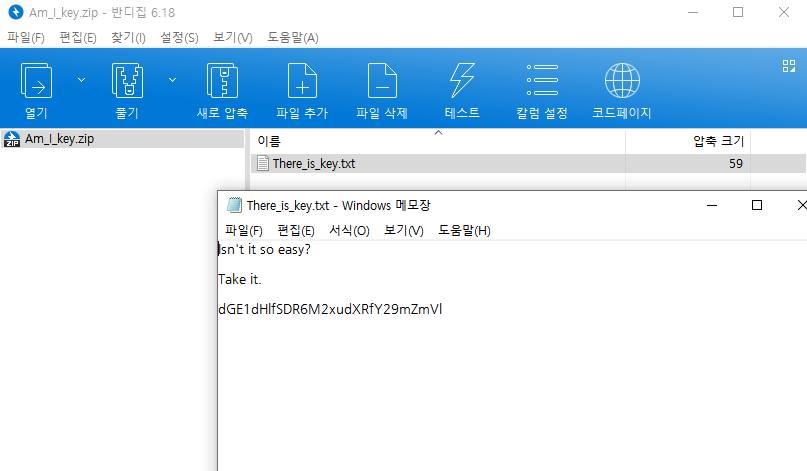
Task: Expand the dropdown arrow next to 풀기
Action: pyautogui.click(x=172, y=80)
